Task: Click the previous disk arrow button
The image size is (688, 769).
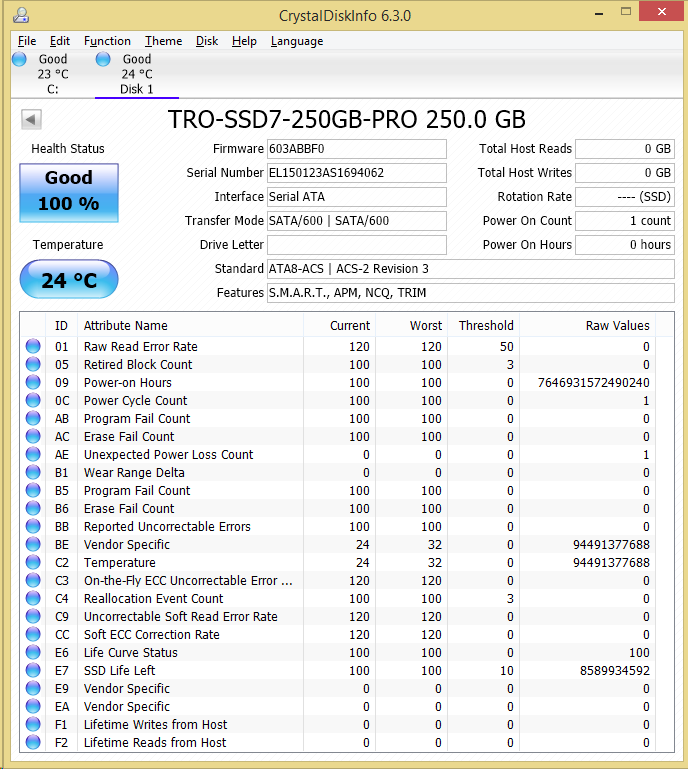Action: (31, 120)
